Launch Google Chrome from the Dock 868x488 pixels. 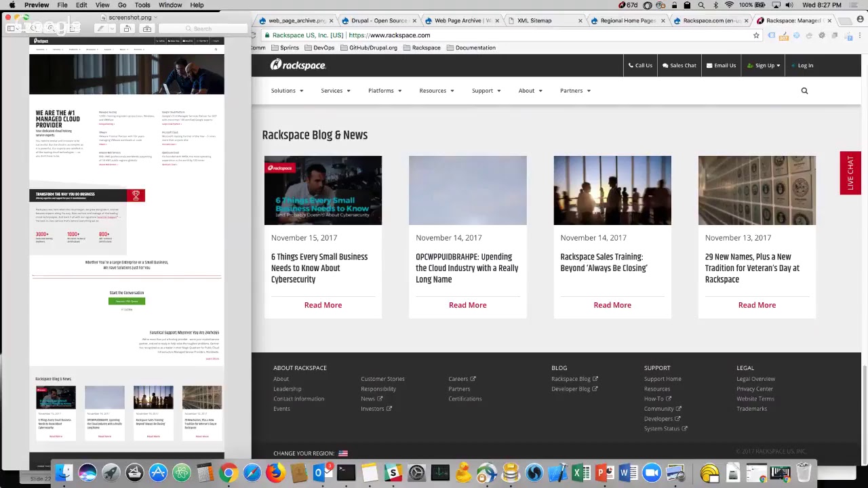pos(229,472)
